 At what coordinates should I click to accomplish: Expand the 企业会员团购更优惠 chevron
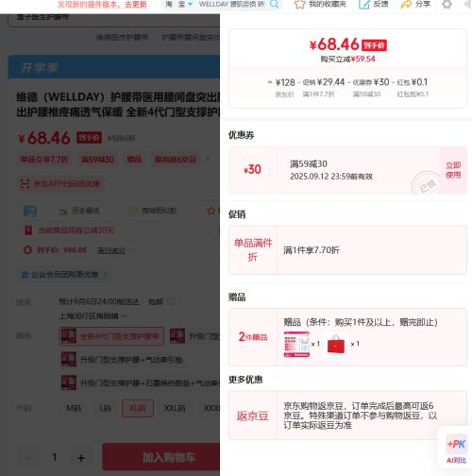tap(106, 275)
